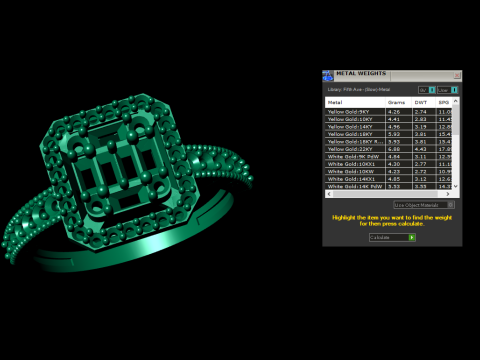Sort by the DWT column header
Viewport: 480px width, 360px height.
424,102
